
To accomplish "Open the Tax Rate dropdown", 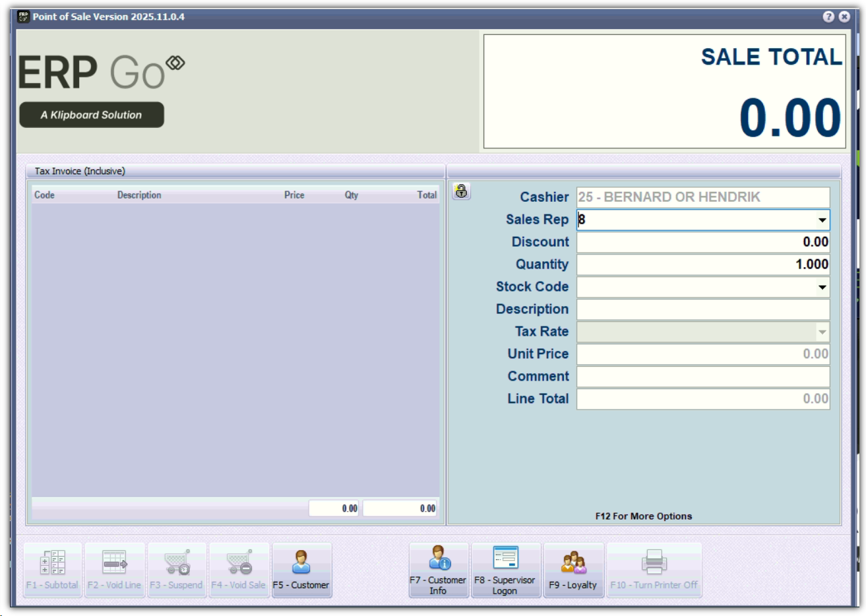I will [x=822, y=332].
